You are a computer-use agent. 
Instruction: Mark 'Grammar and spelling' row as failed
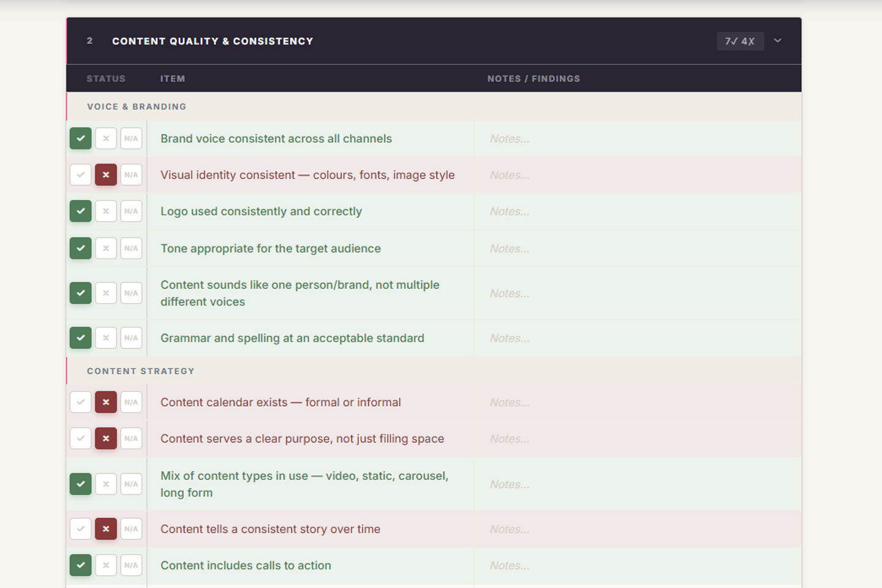click(x=106, y=337)
